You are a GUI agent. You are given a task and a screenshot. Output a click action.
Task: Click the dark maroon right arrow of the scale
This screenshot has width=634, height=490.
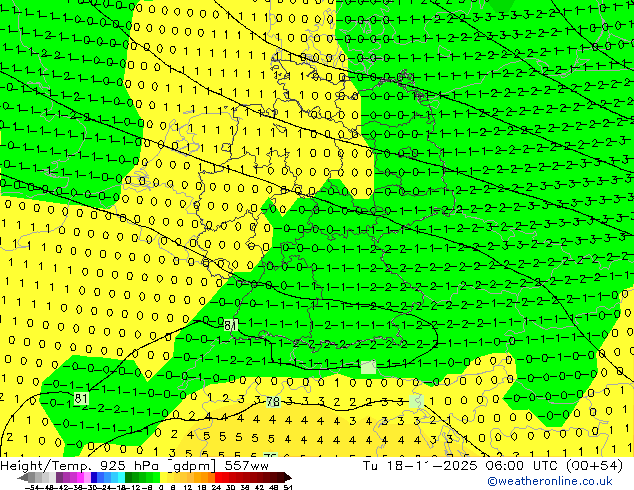(x=288, y=477)
